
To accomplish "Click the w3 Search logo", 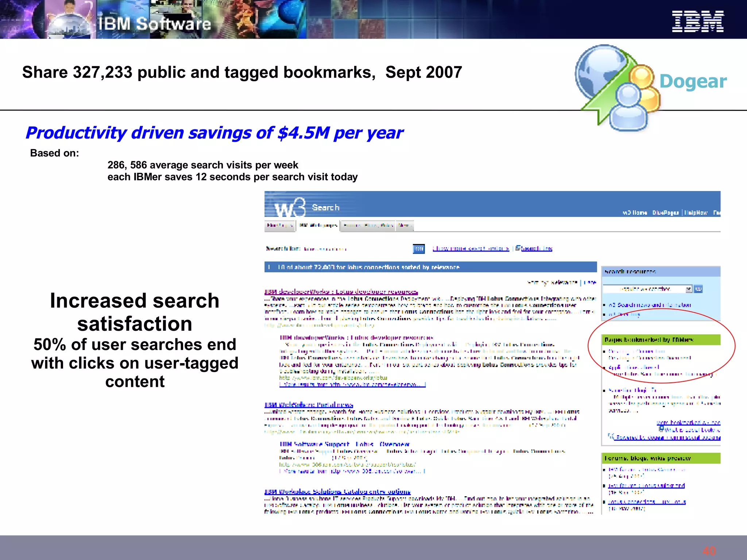I will pyautogui.click(x=290, y=208).
